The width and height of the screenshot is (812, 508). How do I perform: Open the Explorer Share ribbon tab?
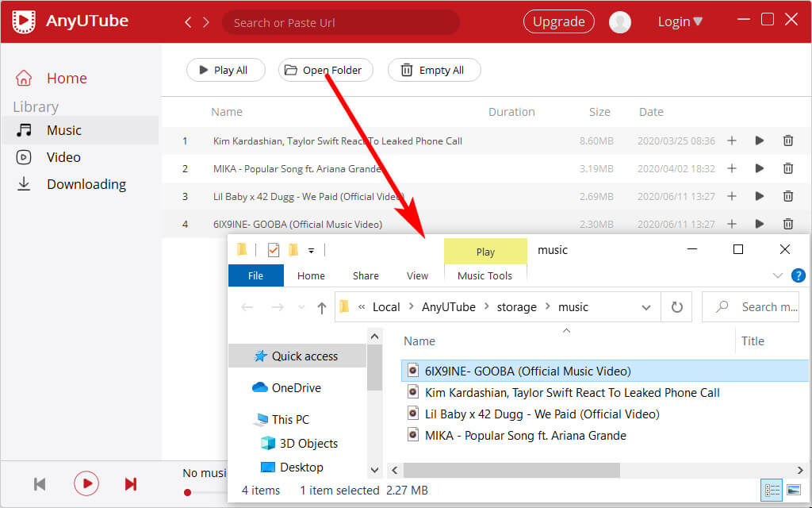[x=366, y=275]
